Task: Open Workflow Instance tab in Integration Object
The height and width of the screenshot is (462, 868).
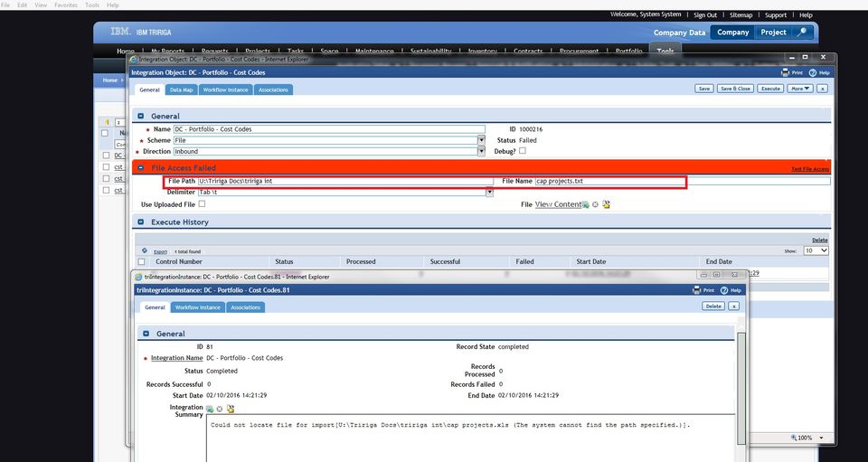Action: (226, 90)
